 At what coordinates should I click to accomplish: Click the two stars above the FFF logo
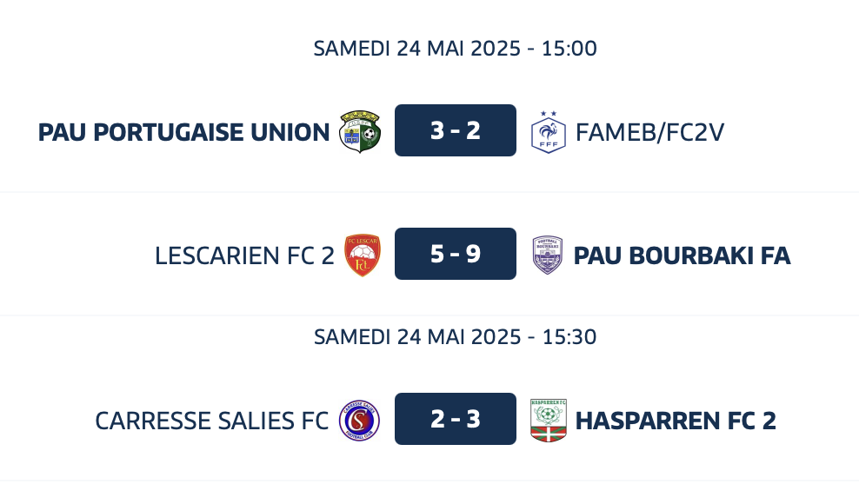point(549,113)
